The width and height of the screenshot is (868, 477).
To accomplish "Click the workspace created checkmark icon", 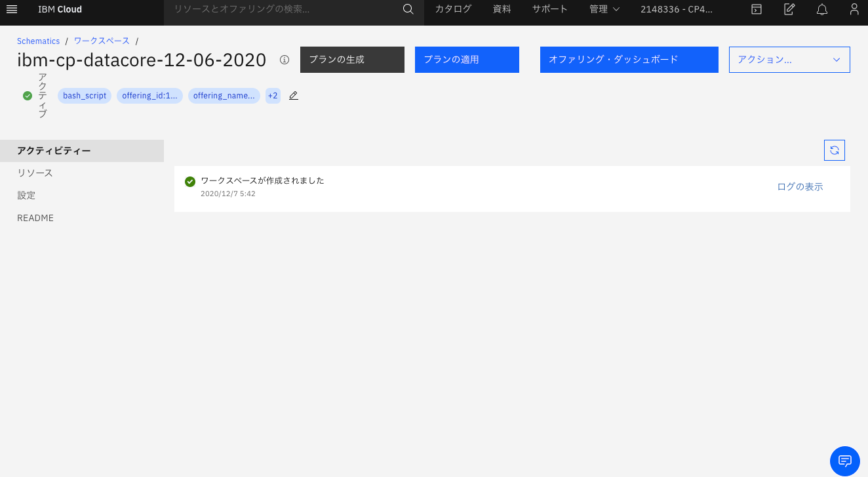I will tap(190, 182).
